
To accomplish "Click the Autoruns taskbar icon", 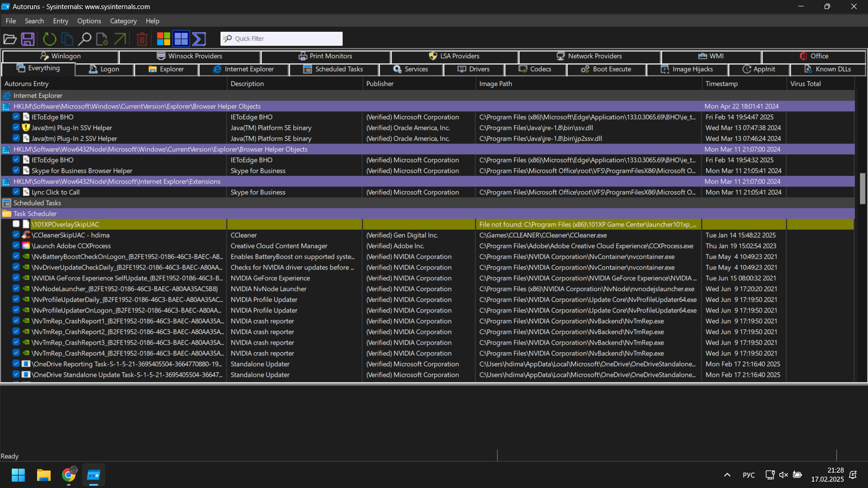I will coord(94,475).
